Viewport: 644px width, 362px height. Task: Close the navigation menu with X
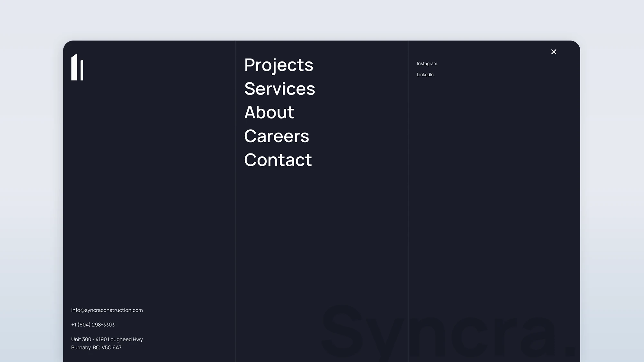pyautogui.click(x=554, y=52)
